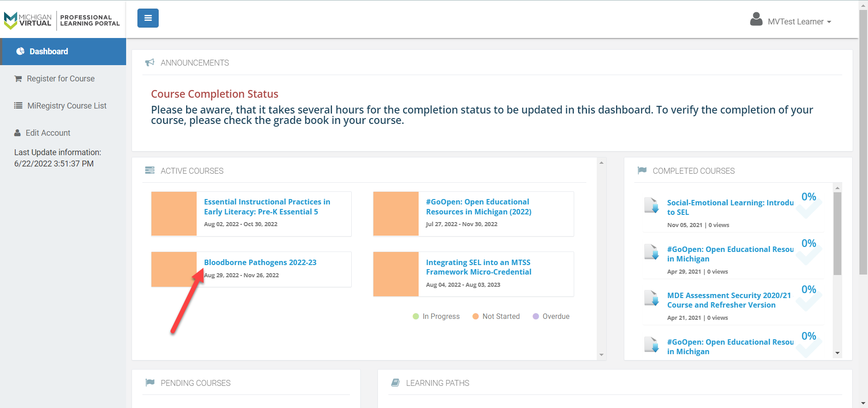The image size is (868, 408).
Task: Click the Completed Courses flag icon
Action: point(642,171)
